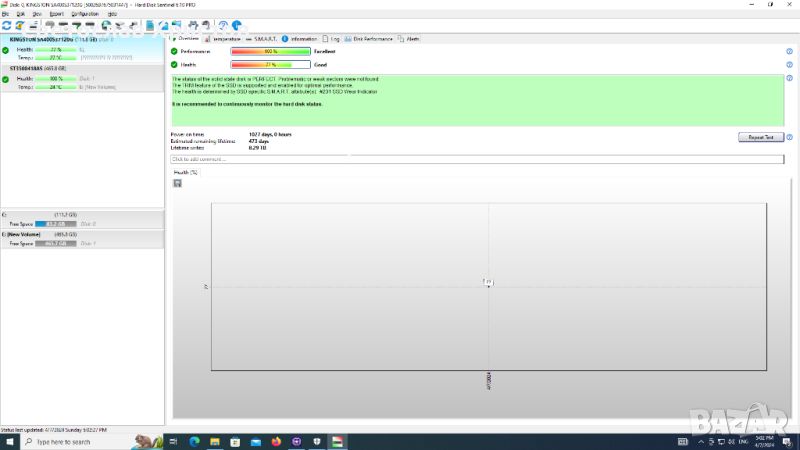Open the Configuration menu
This screenshot has height=450, width=800.
tap(85, 14)
